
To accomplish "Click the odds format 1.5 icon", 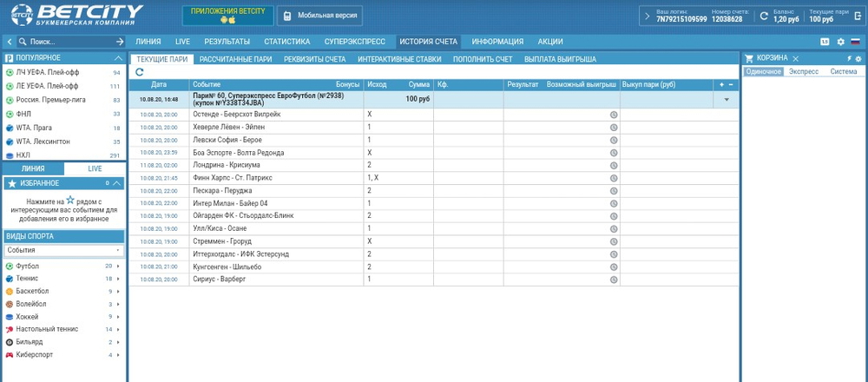I will (825, 42).
